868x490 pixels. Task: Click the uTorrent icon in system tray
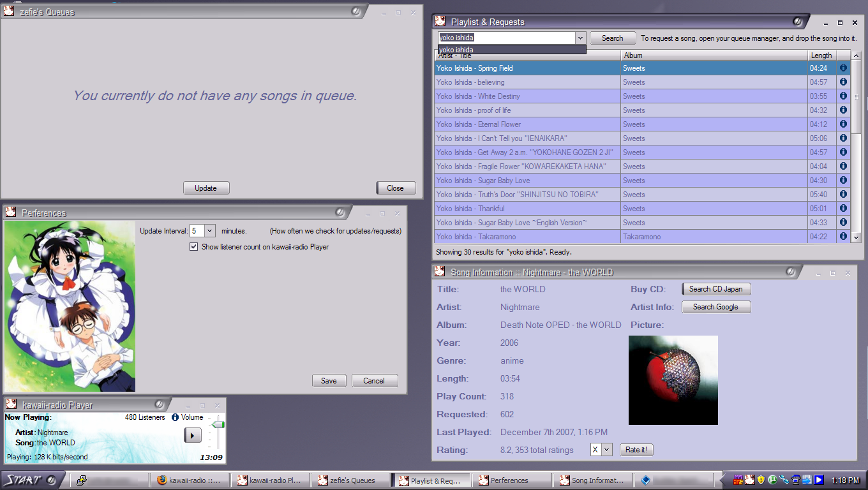772,480
